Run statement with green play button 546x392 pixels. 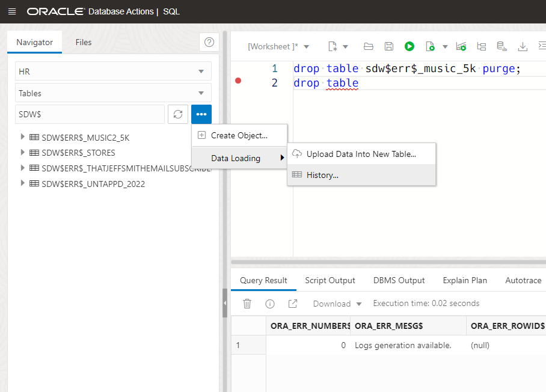pyautogui.click(x=409, y=46)
